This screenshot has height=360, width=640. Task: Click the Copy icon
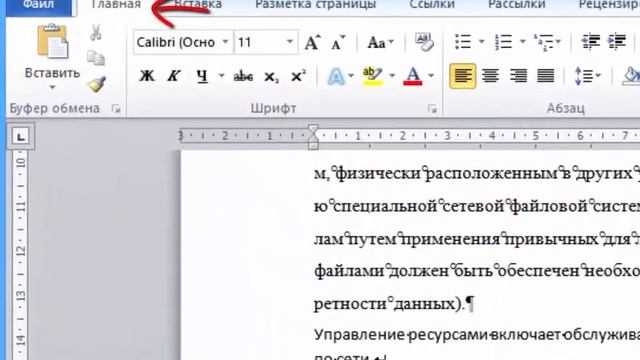(96, 58)
